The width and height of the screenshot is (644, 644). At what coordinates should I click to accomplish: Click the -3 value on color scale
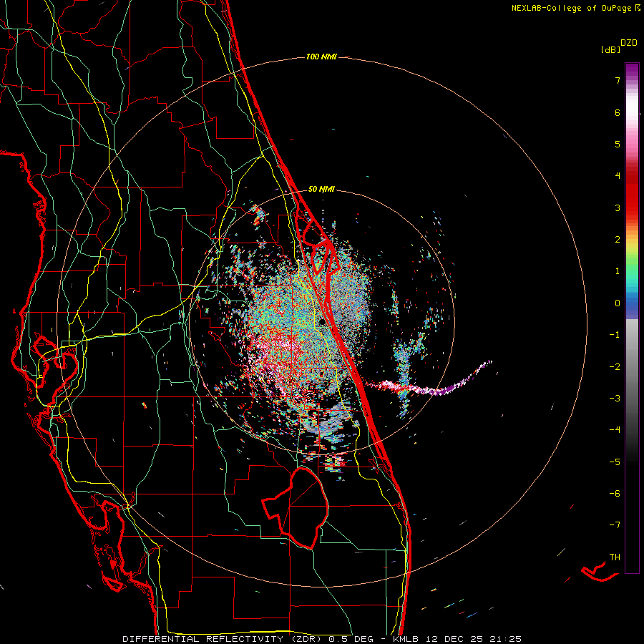point(615,399)
